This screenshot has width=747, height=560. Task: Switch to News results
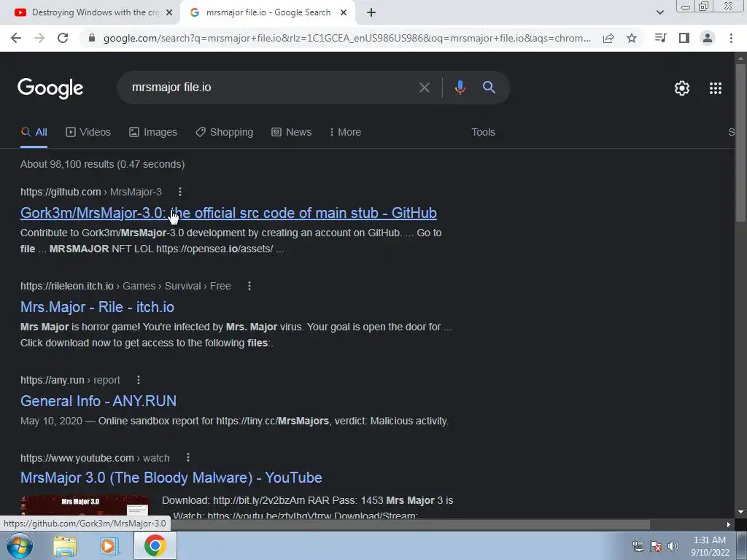click(292, 132)
